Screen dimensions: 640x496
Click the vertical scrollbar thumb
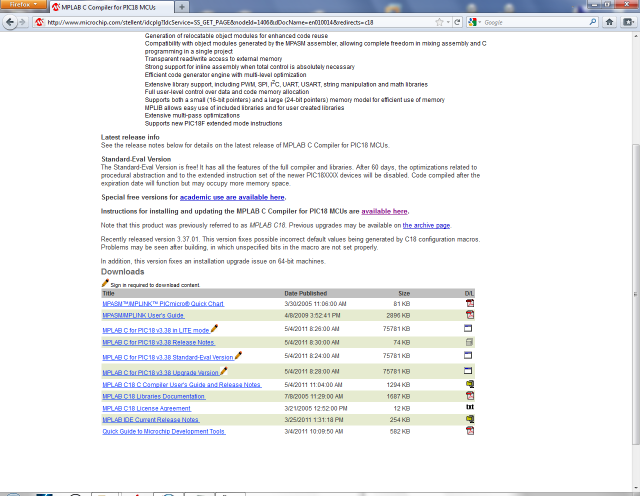pyautogui.click(x=636, y=294)
